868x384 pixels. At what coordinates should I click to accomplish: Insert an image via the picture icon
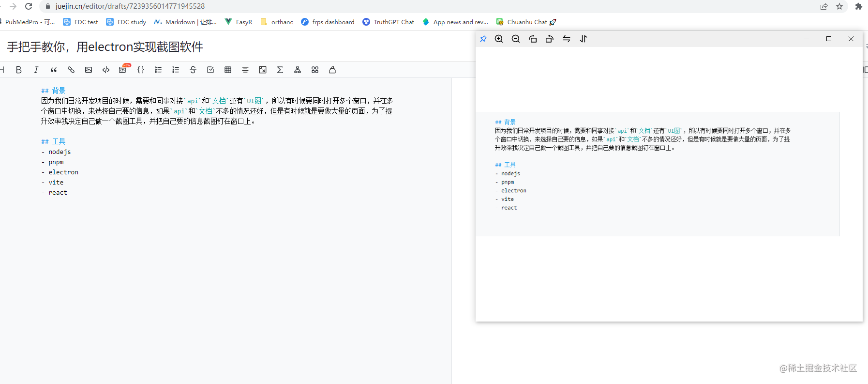[x=89, y=70]
